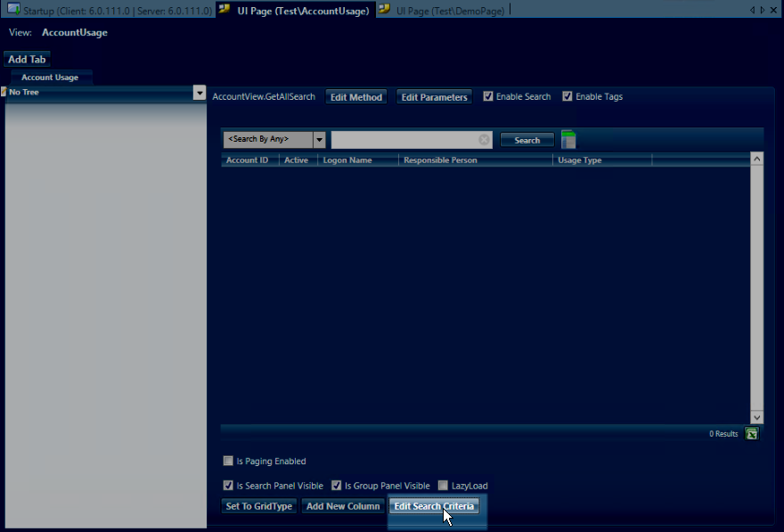Open the Search By Any dropdown
This screenshot has height=532, width=784.
coord(318,139)
